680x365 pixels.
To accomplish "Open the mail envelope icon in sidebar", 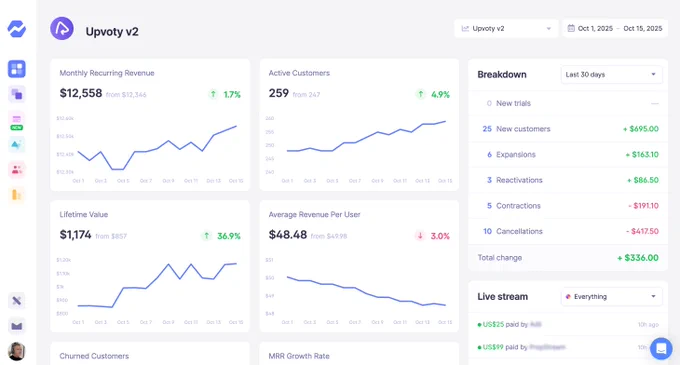I will point(16,326).
